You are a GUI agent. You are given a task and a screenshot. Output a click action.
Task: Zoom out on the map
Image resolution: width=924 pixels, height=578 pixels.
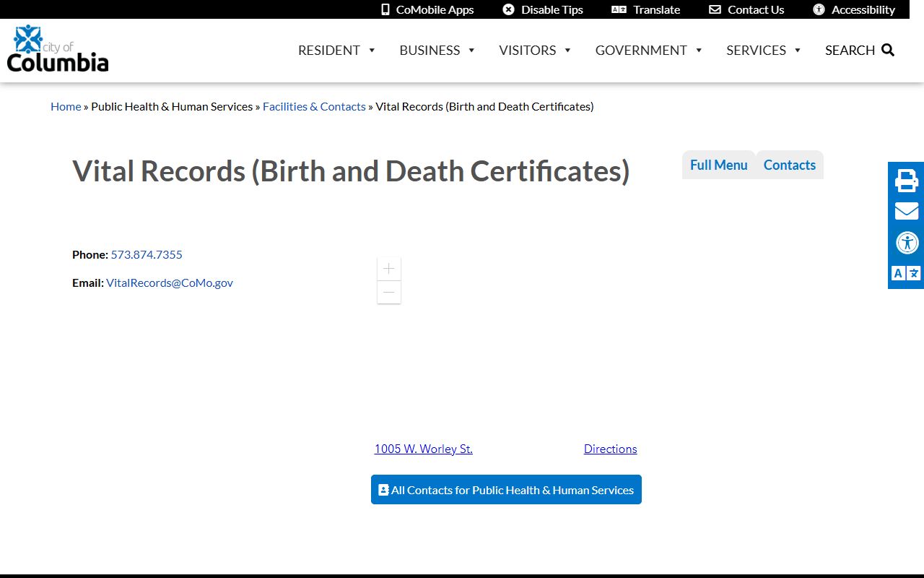pos(389,292)
